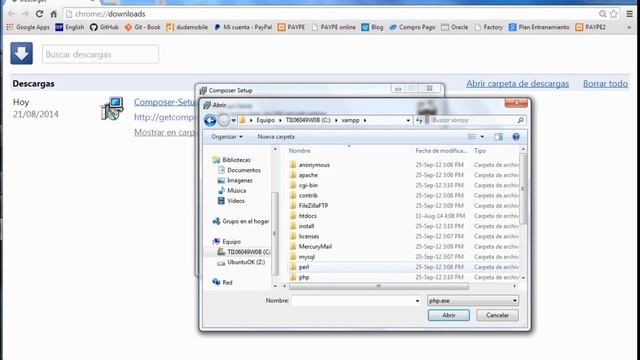Click Borrar todo link
The image size is (640, 360).
[605, 84]
